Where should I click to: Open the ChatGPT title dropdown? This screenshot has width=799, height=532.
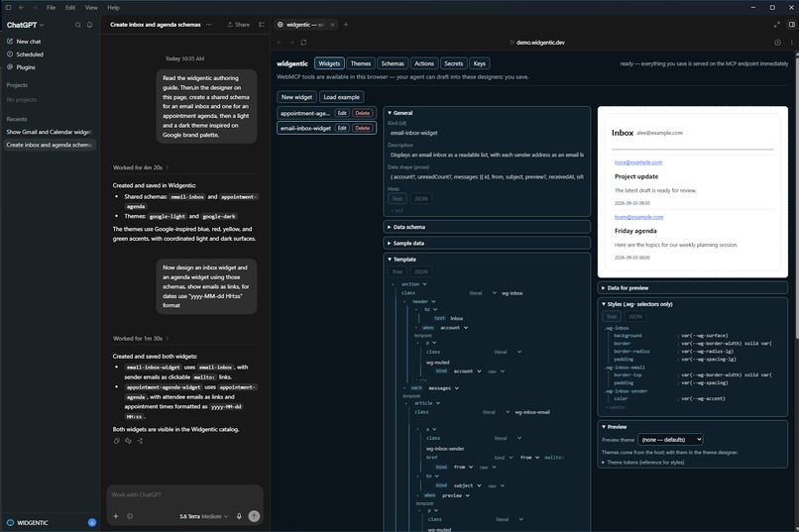click(25, 25)
